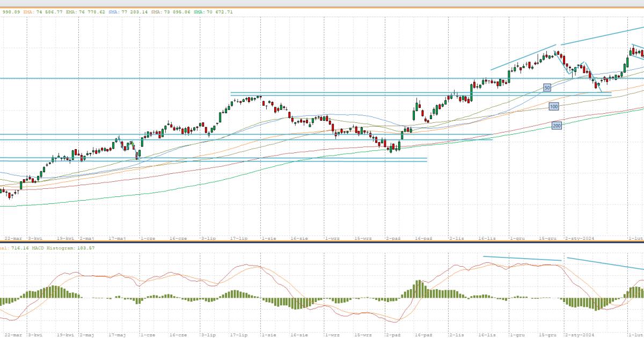Select the EMA 76 778.62 legend entry

[87, 11]
